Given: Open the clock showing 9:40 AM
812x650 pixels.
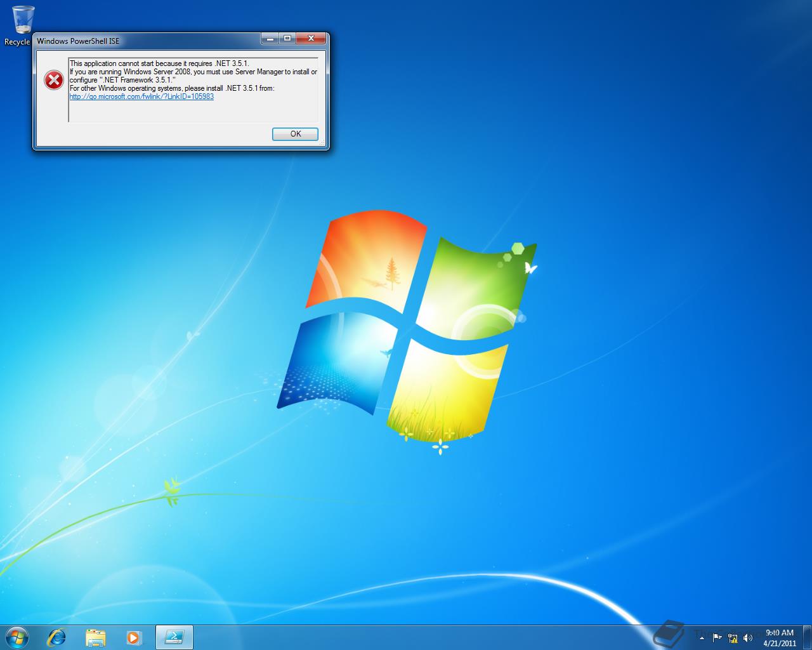Looking at the screenshot, I should (780, 637).
